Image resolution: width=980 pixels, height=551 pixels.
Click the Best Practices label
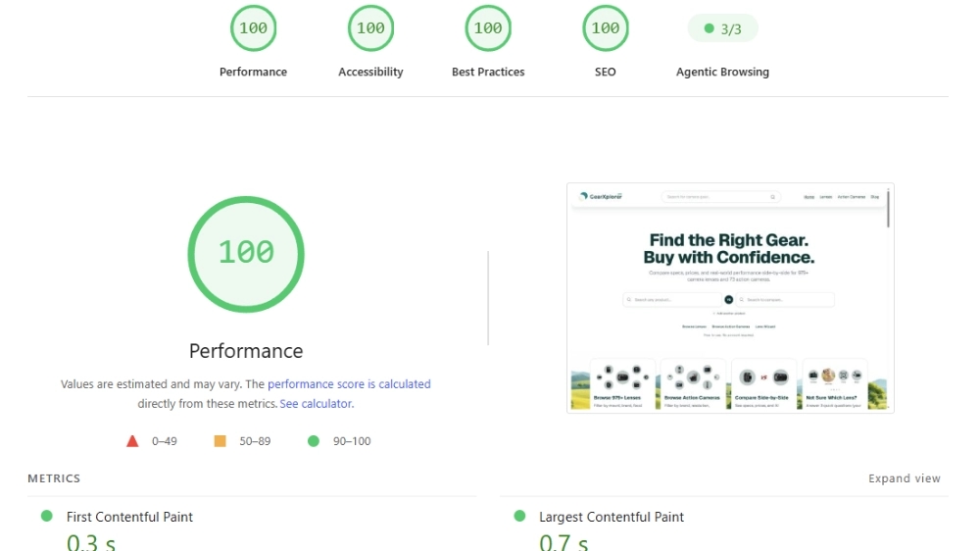488,72
